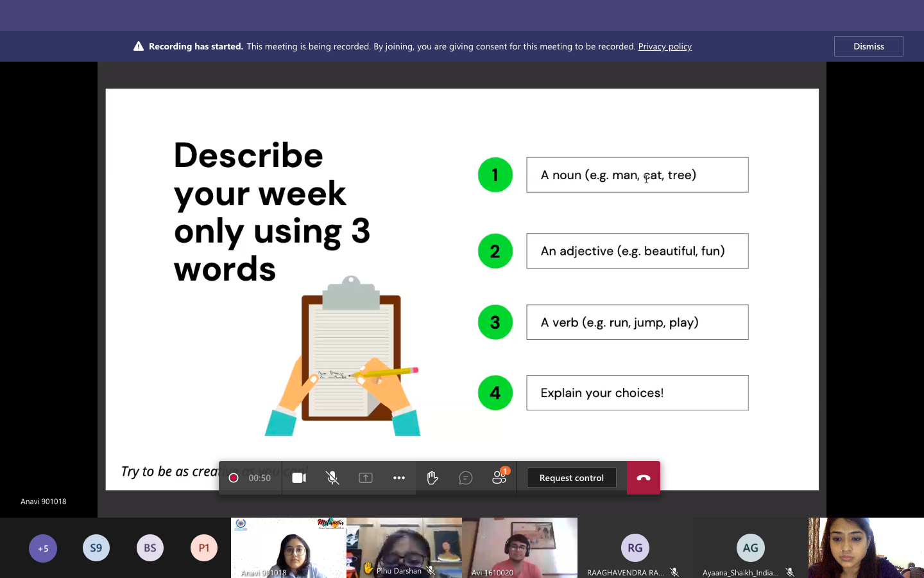Click the recording indicator red dot

[234, 478]
